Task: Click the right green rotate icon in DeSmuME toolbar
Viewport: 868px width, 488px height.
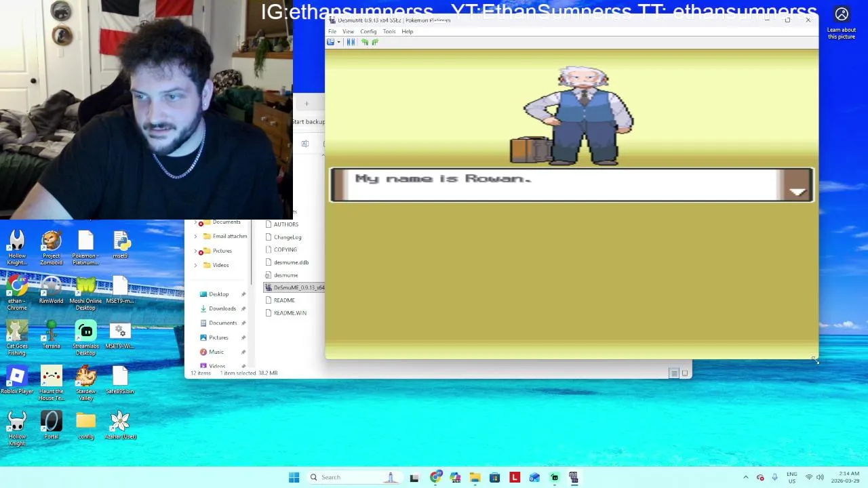Action: [375, 42]
